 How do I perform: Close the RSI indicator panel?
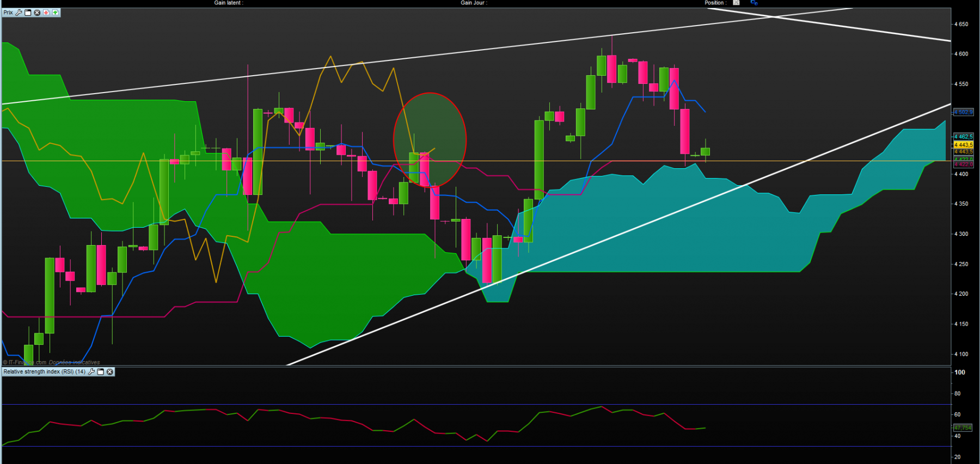click(110, 372)
